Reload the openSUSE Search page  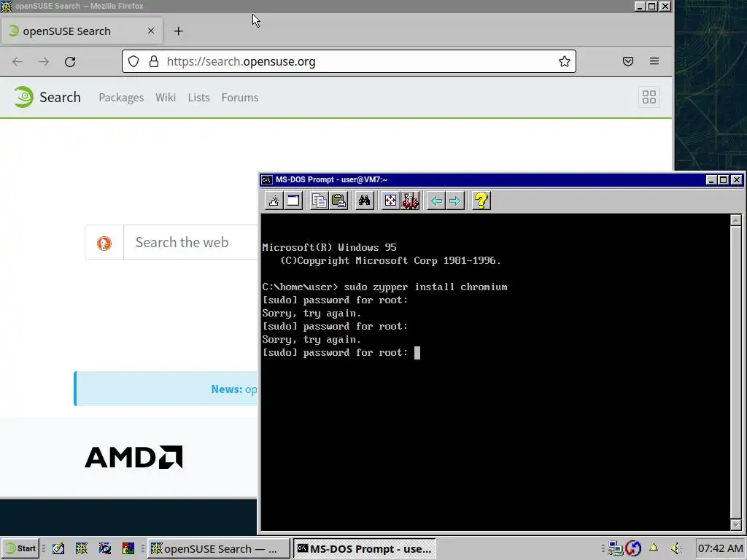70,61
